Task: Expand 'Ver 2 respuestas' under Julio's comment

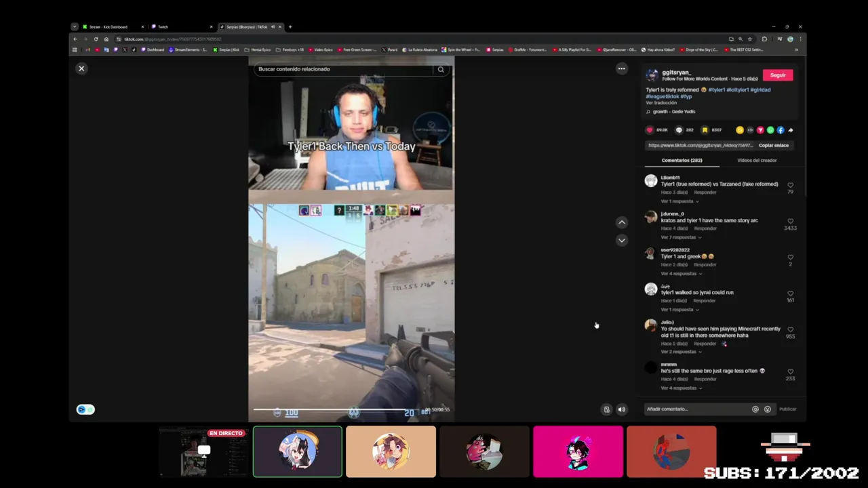Action: (x=681, y=352)
